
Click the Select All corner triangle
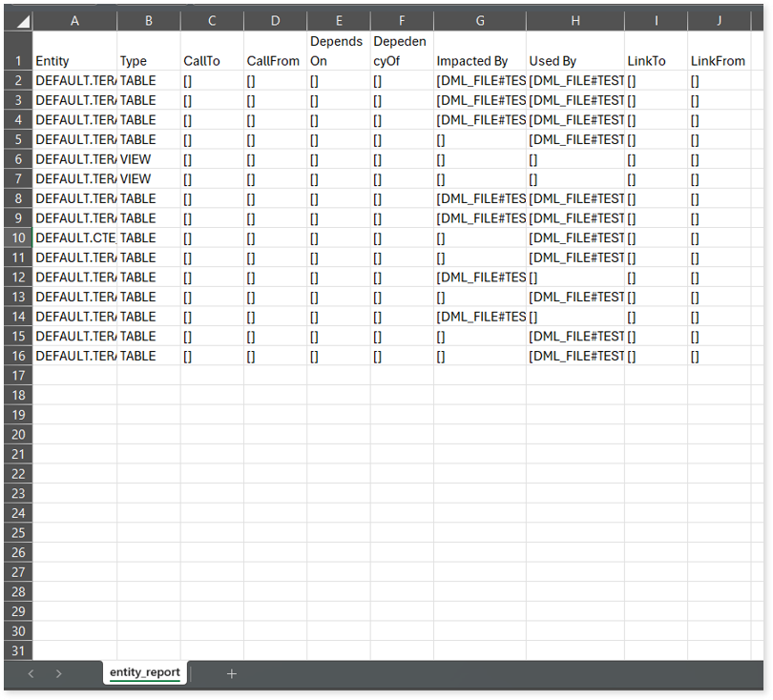coord(18,21)
